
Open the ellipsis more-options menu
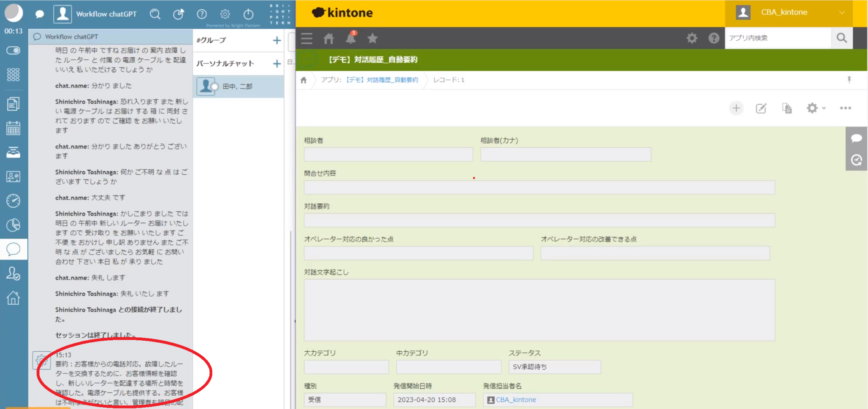coord(846,108)
